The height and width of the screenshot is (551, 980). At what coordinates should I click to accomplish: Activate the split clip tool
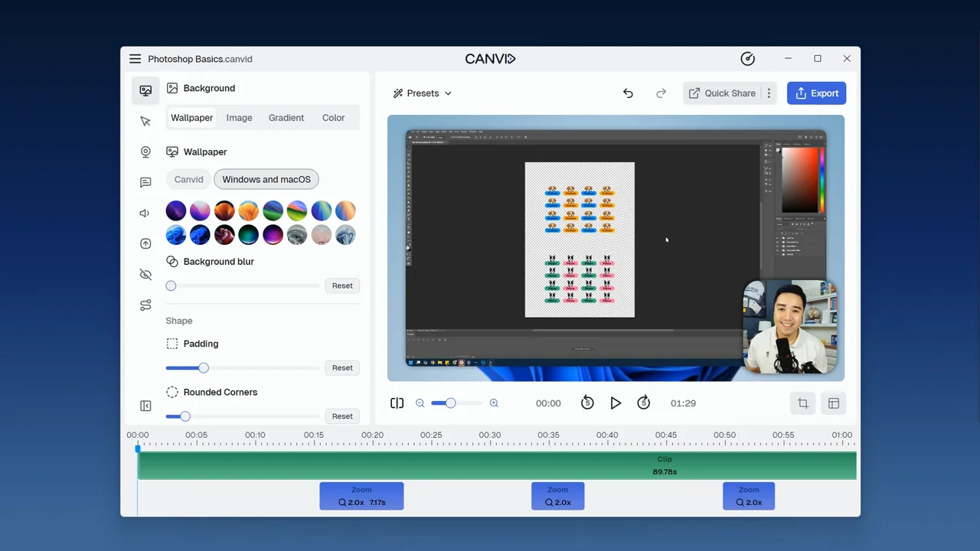coord(397,403)
